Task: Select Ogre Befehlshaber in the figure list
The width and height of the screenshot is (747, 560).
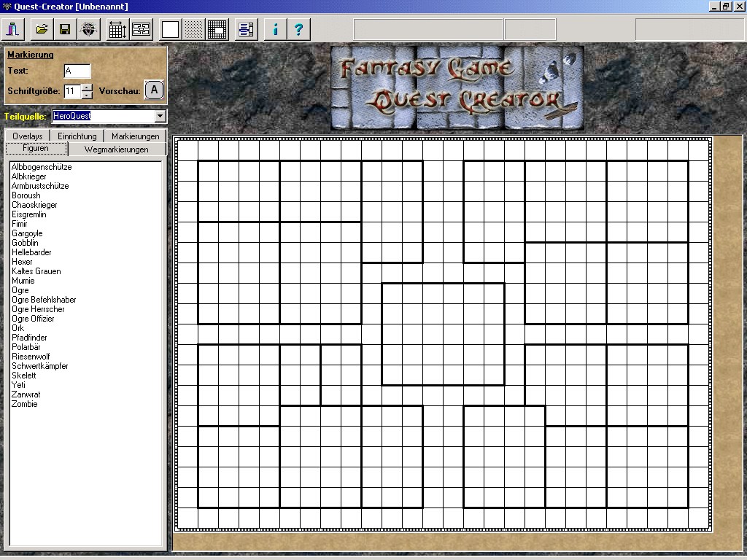Action: [x=44, y=300]
